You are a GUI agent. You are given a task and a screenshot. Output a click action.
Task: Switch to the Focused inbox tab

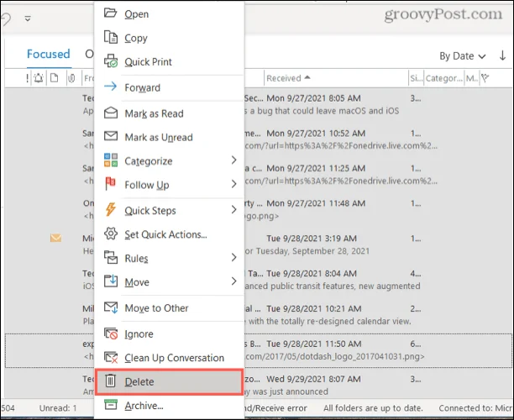pos(49,54)
